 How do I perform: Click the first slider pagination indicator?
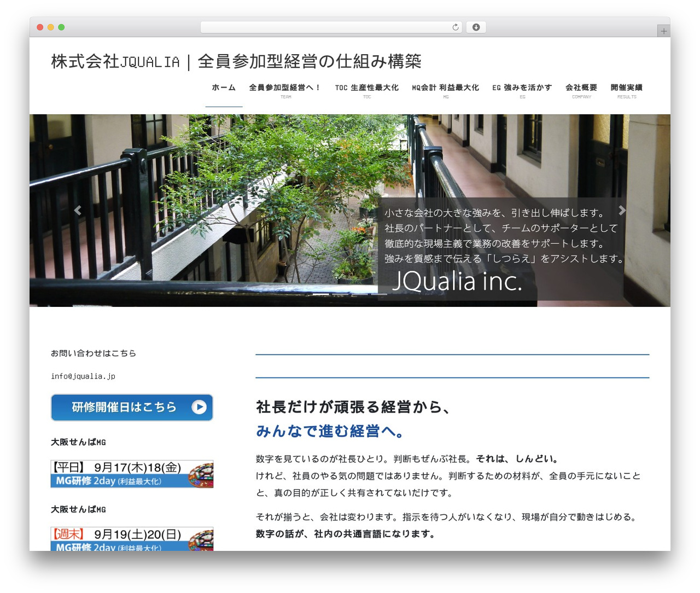(321, 294)
